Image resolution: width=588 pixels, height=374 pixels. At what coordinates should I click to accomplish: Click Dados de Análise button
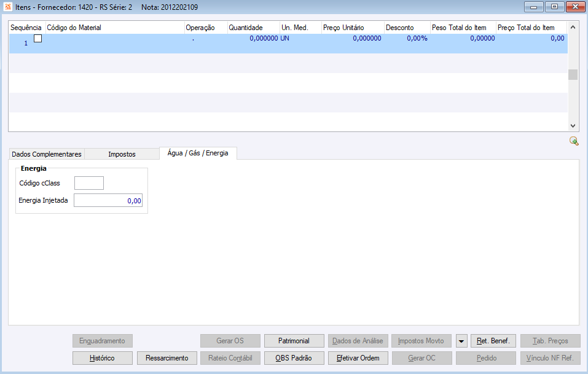(x=358, y=341)
